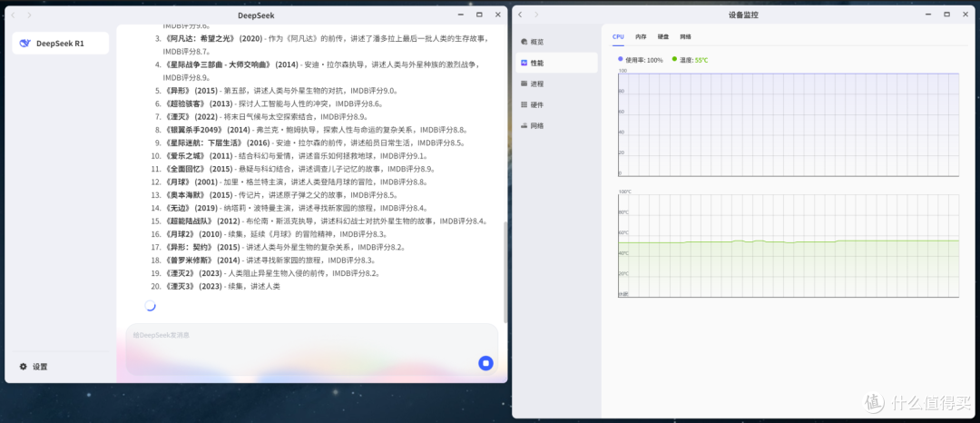
Task: Click 温度: 55°C legend indicator
Action: click(x=690, y=60)
